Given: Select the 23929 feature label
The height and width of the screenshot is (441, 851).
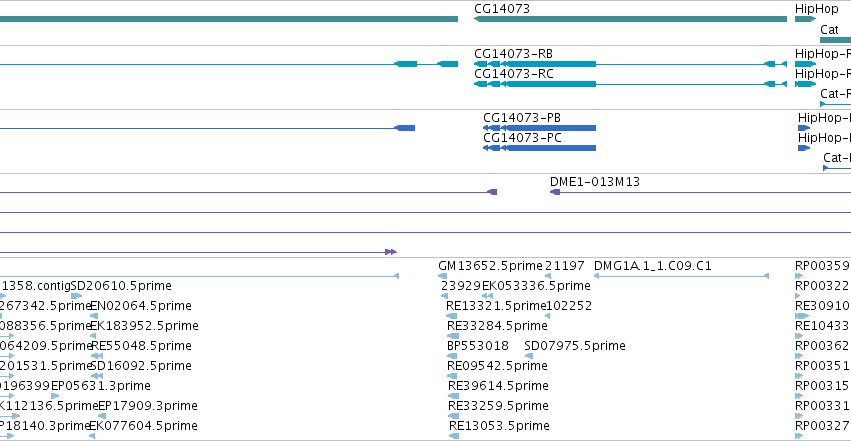Looking at the screenshot, I should click(x=461, y=286).
